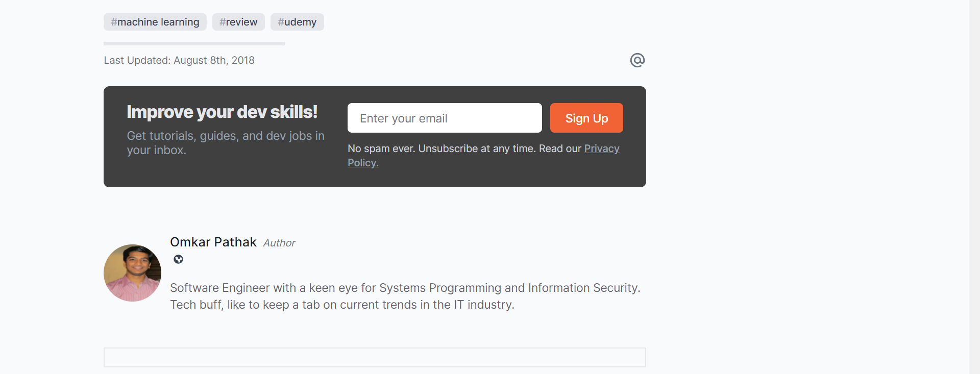The height and width of the screenshot is (374, 980).
Task: Open the #review tag
Action: coord(238,22)
